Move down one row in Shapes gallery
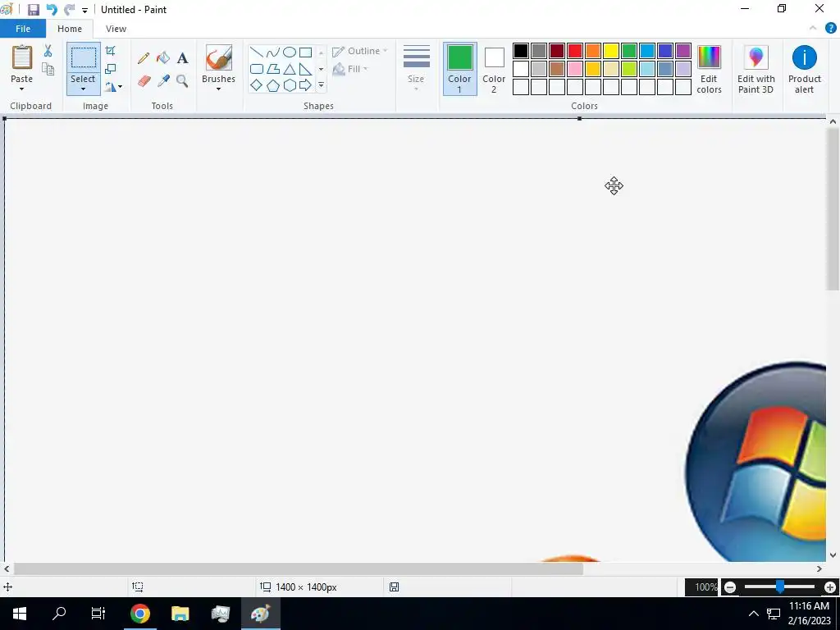Screen dimensions: 840x630 [x=321, y=69]
